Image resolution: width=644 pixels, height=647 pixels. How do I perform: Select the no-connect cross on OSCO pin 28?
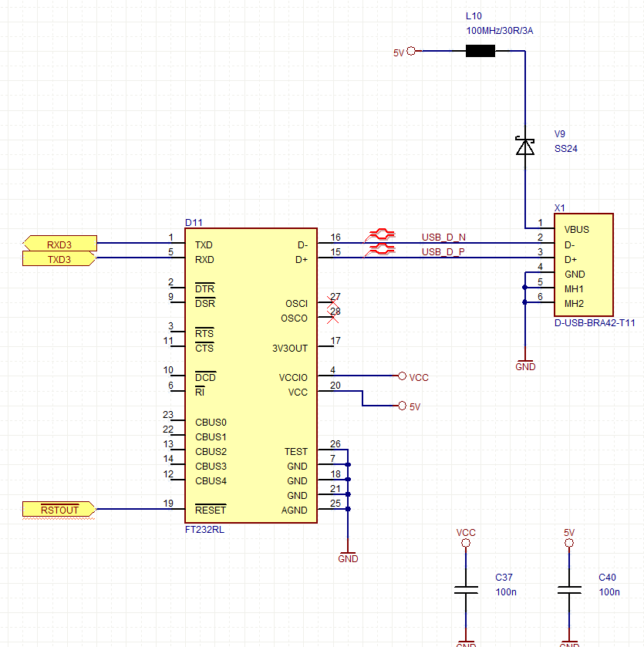coord(332,317)
